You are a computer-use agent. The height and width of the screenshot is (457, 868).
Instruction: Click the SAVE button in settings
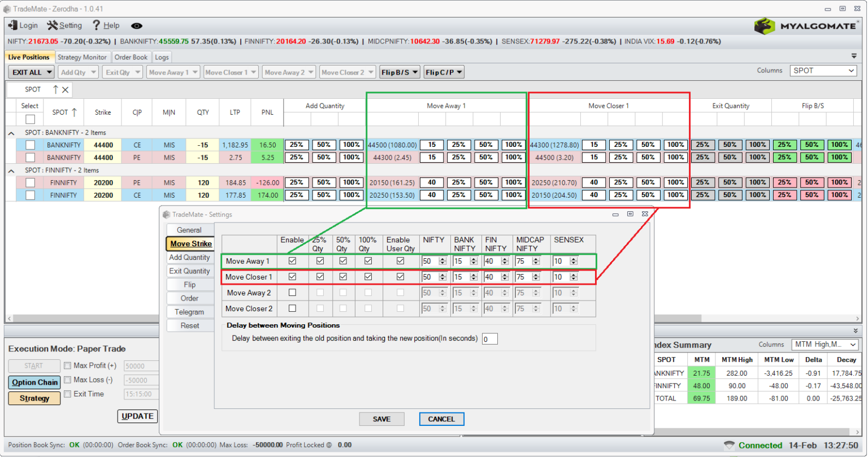(x=382, y=419)
